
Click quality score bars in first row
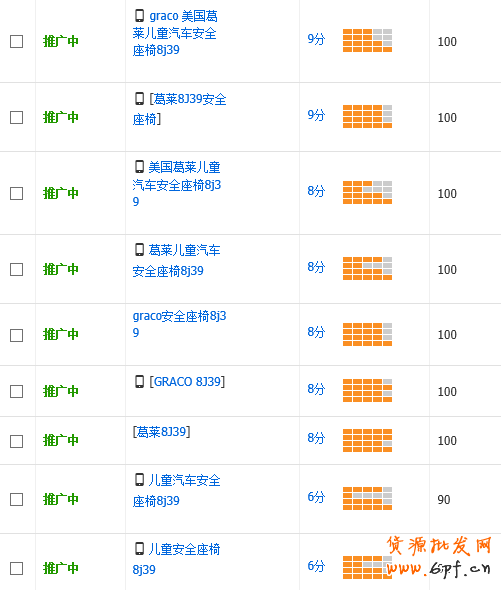(x=367, y=40)
